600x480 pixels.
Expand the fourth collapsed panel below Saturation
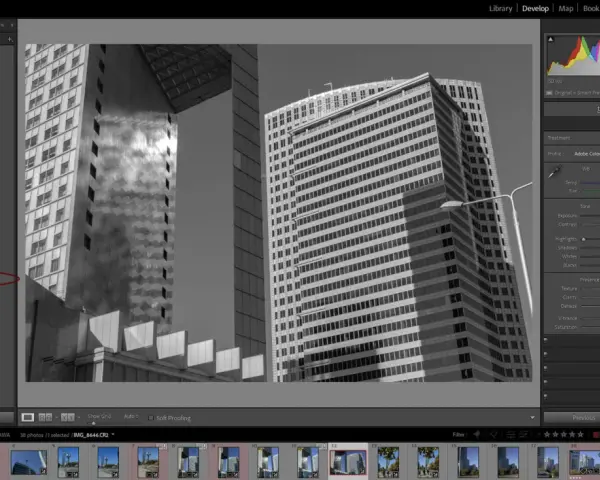click(546, 382)
